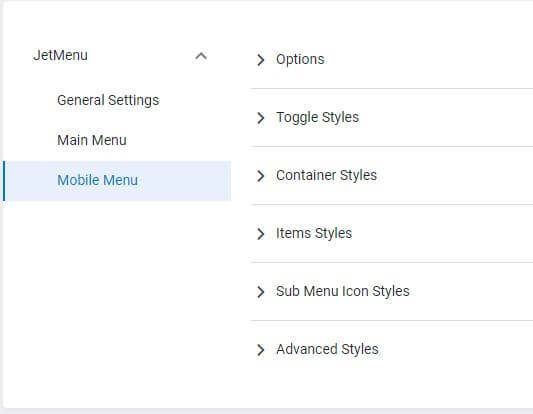Click the arrow icon next to Toggle Styles
Viewport: 533px width, 414px height.
pyautogui.click(x=261, y=118)
